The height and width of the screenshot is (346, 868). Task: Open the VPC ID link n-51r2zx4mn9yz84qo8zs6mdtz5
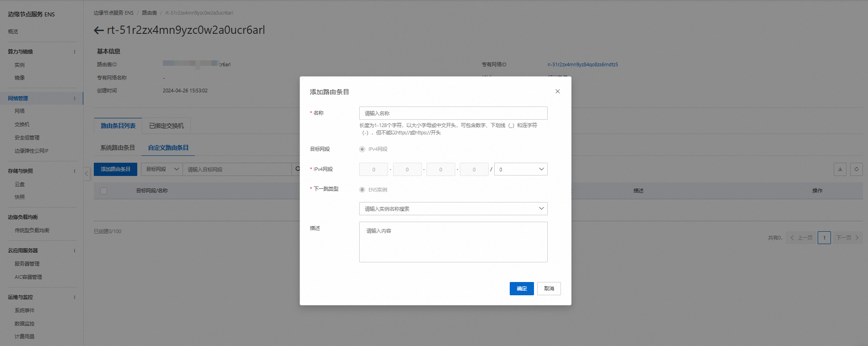pyautogui.click(x=582, y=64)
